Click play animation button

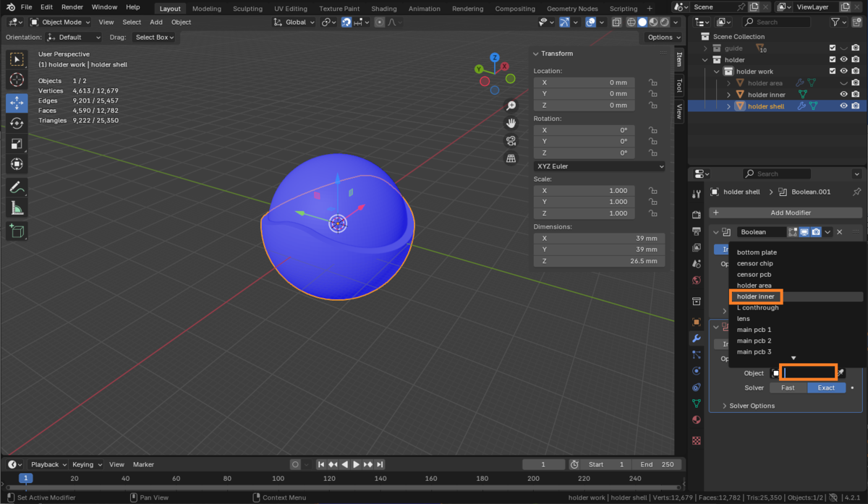click(x=356, y=464)
